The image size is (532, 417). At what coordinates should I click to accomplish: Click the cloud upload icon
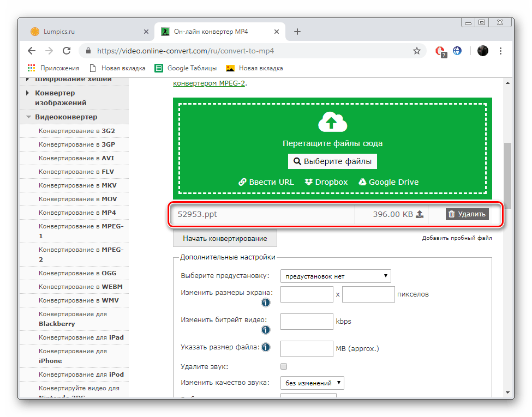[332, 122]
